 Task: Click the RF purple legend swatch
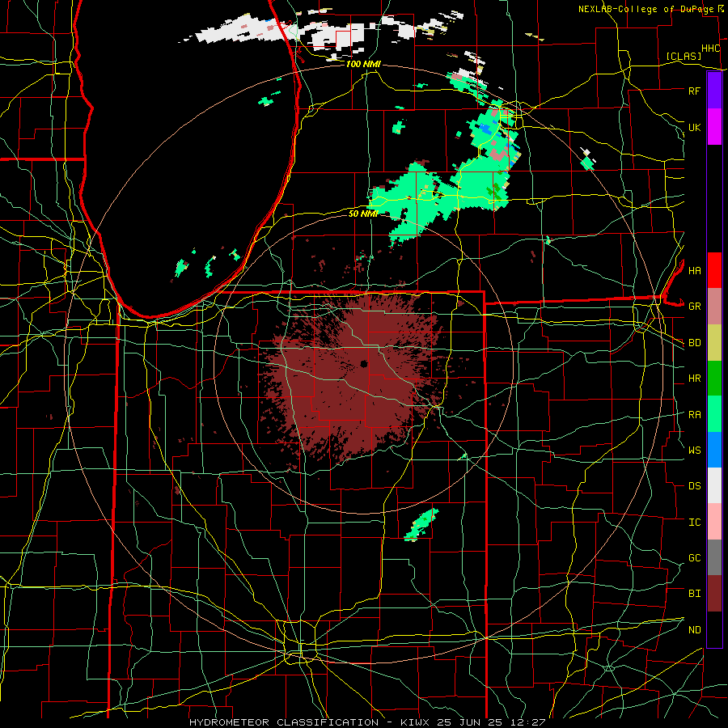point(714,91)
